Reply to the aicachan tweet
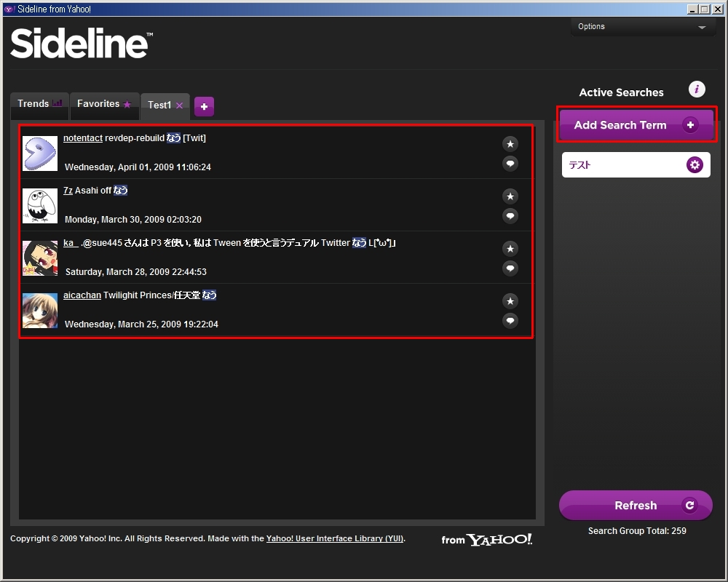The image size is (728, 582). click(510, 321)
